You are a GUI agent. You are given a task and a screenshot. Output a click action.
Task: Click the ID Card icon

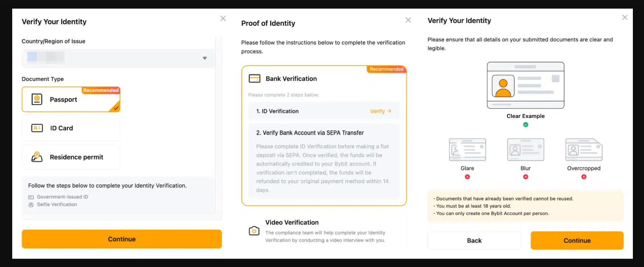37,128
